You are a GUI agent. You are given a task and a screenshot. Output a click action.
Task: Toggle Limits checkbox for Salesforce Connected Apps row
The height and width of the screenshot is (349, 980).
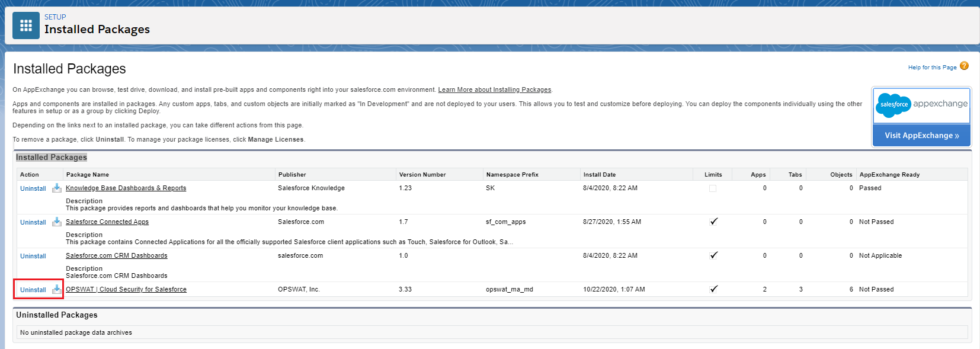point(713,222)
